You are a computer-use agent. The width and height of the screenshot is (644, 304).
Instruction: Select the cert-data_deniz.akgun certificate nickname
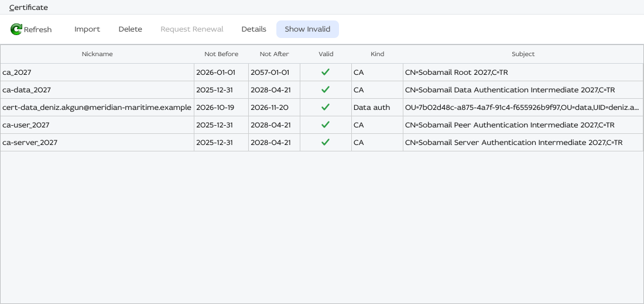coord(97,108)
